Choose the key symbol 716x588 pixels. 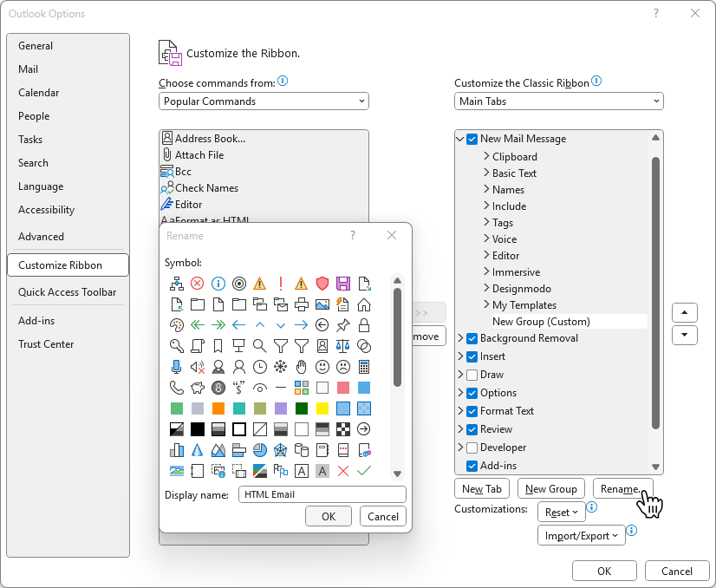177,346
